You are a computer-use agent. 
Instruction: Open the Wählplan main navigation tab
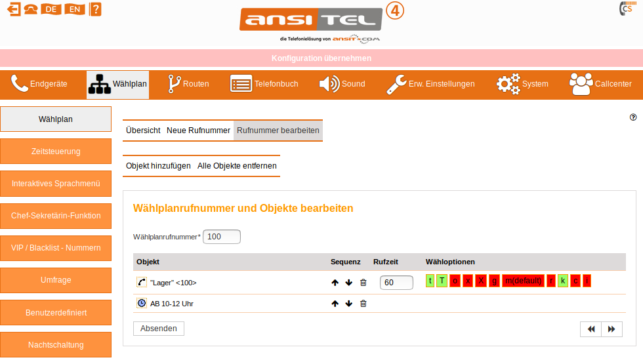click(118, 85)
